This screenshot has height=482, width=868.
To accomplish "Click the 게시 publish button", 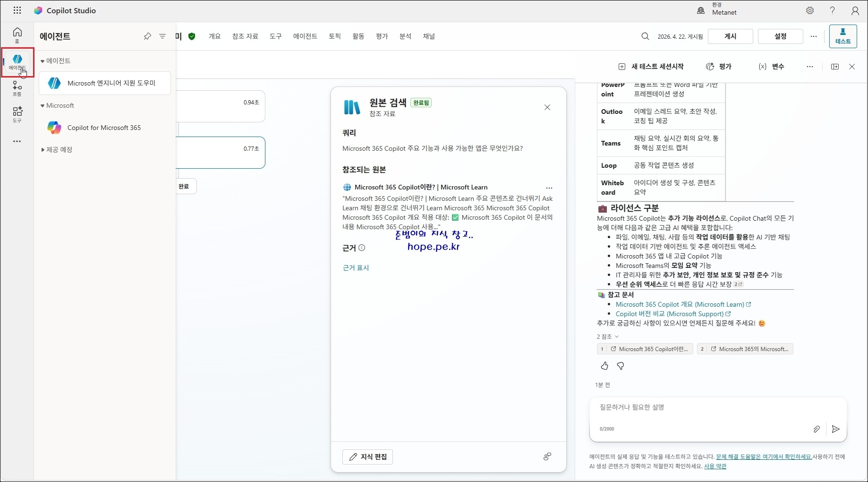I will [x=731, y=36].
